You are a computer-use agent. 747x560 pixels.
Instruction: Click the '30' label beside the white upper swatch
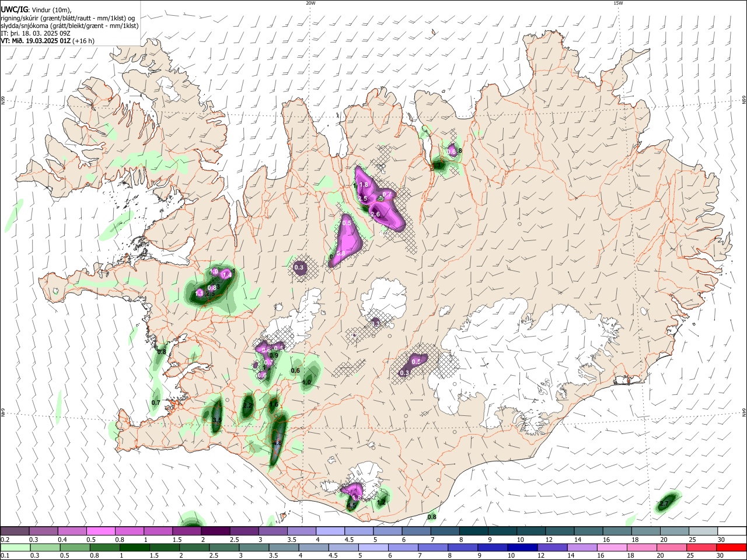point(721,540)
